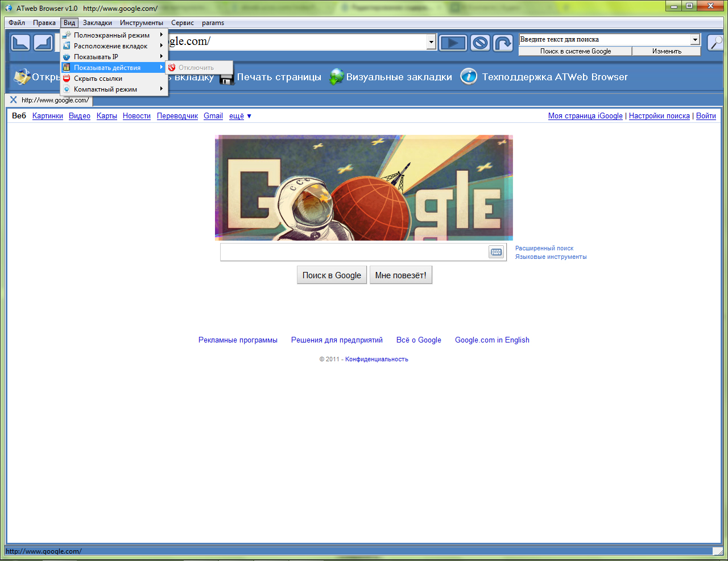728x561 pixels.
Task: Click the Поиск в системе Google button
Action: (x=576, y=51)
